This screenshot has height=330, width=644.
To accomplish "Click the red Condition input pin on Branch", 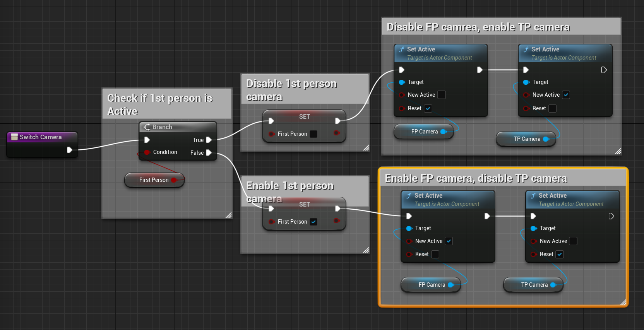I will point(147,152).
